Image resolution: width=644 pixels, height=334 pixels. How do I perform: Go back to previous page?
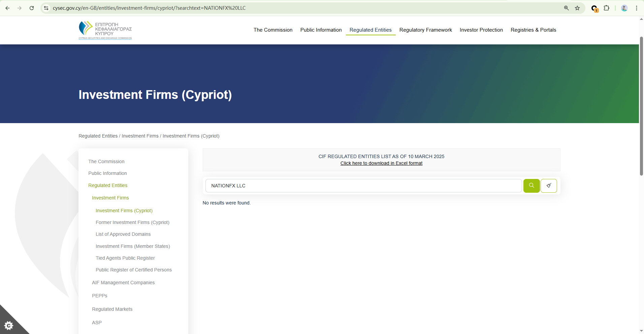point(7,8)
